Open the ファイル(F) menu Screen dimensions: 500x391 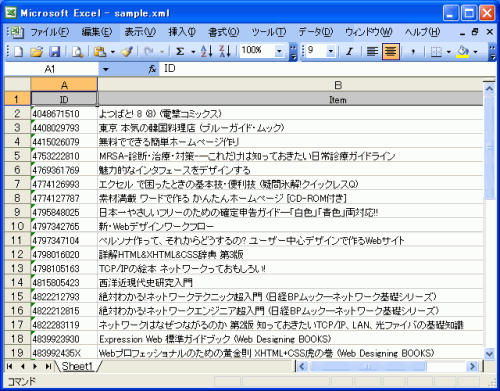[50, 32]
